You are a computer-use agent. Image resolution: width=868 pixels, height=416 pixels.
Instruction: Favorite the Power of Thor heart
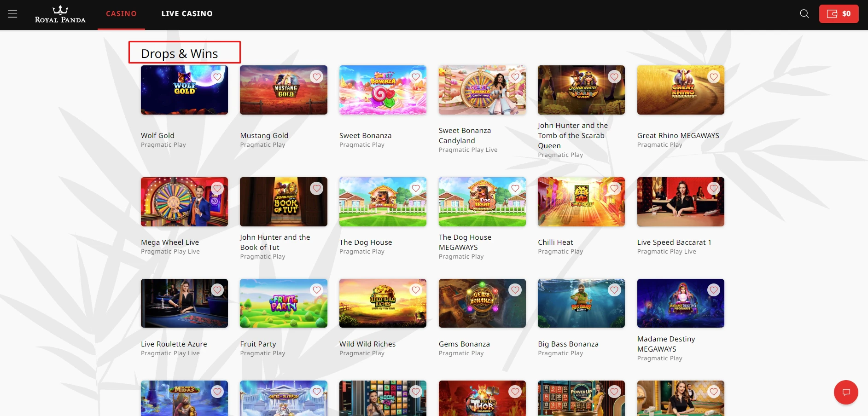(x=515, y=392)
